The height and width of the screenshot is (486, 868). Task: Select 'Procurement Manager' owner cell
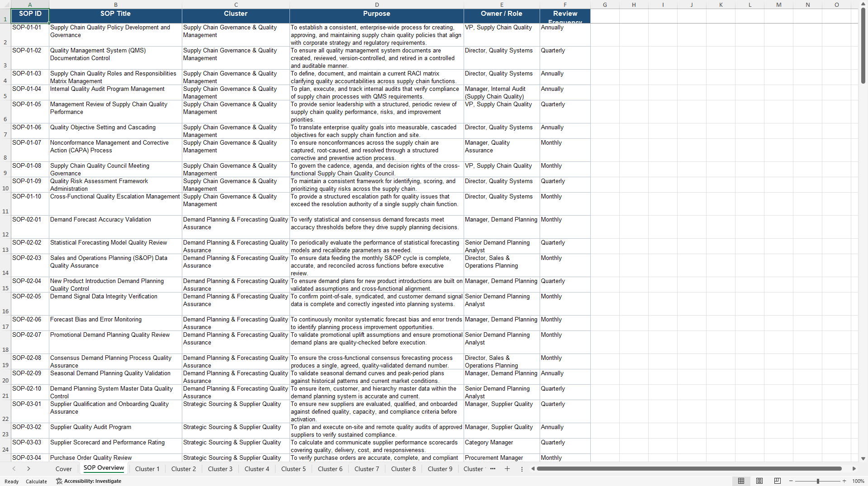pyautogui.click(x=502, y=458)
